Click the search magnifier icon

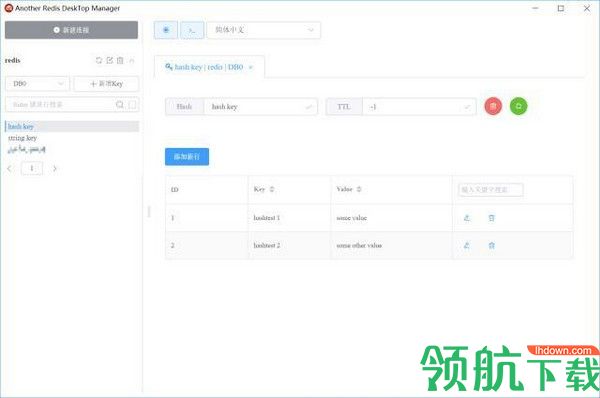[x=120, y=104]
